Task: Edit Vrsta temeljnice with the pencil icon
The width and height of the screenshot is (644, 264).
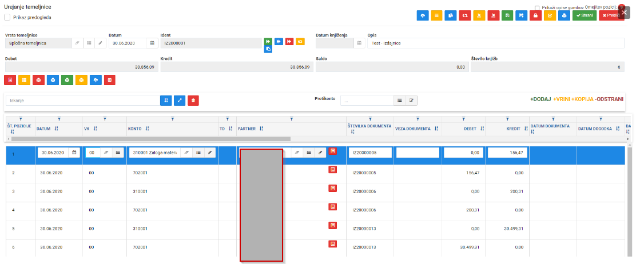Action: 100,43
